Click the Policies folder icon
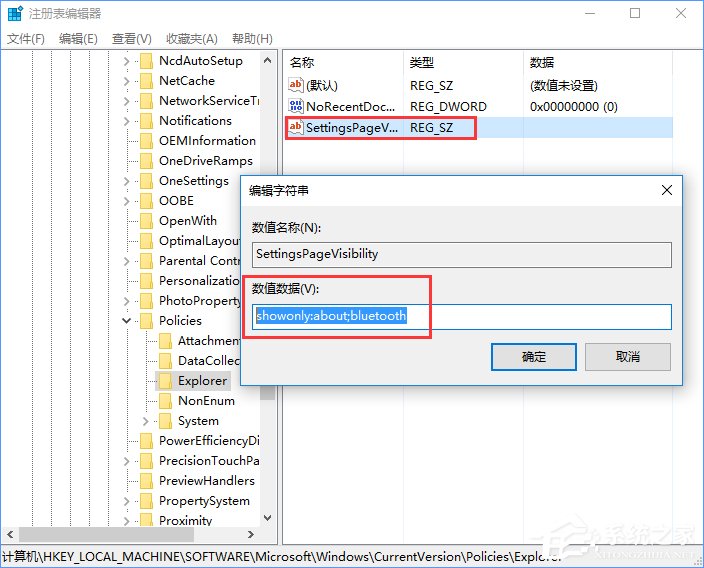Screen dimensions: 704x568 click(x=146, y=321)
